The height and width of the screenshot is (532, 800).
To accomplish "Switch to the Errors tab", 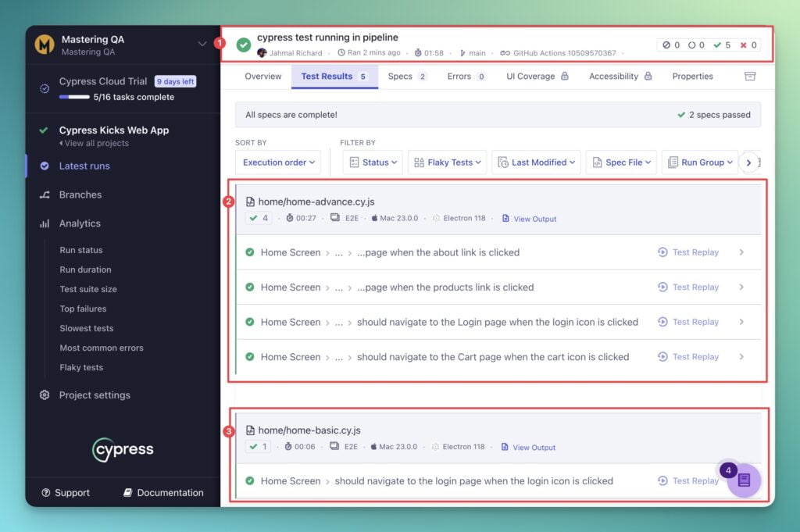I will (x=466, y=77).
